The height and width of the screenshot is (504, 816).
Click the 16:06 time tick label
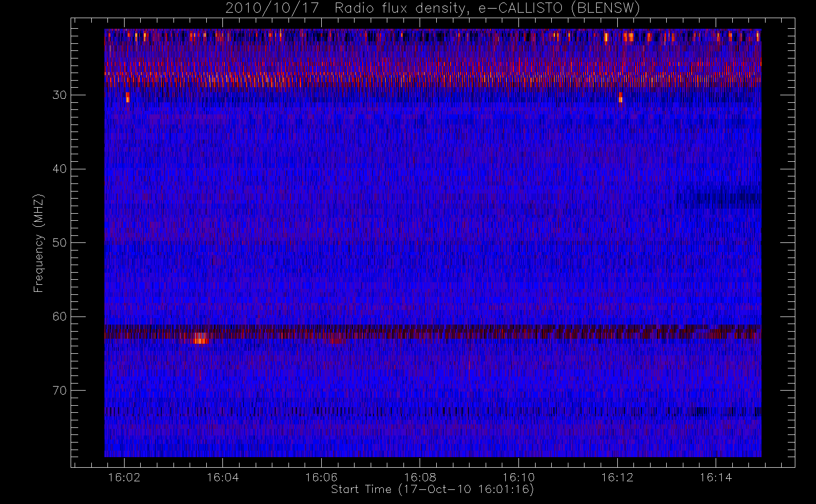click(x=321, y=477)
